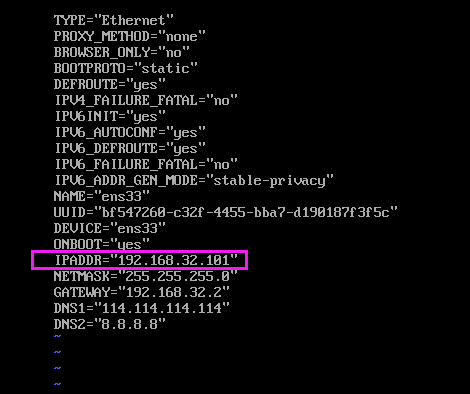Click the DEFROUTE="yes" line
Image resolution: width=470 pixels, height=394 pixels.
click(110, 84)
